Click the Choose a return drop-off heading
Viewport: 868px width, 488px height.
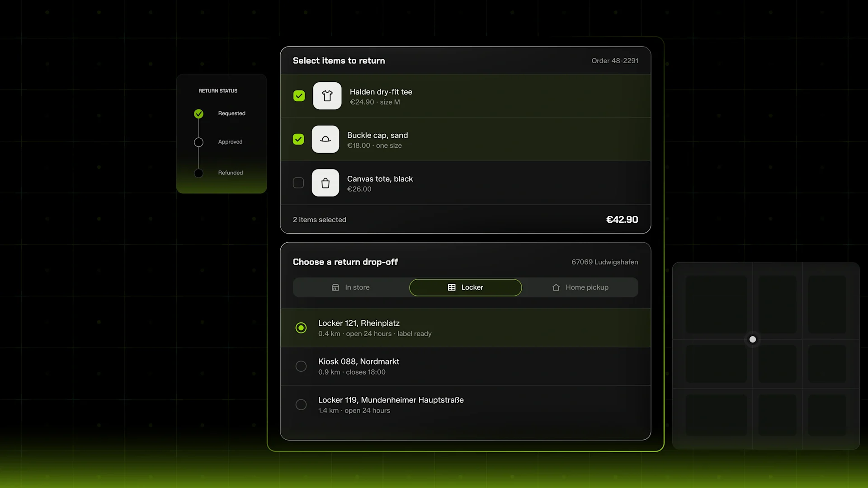pos(345,262)
